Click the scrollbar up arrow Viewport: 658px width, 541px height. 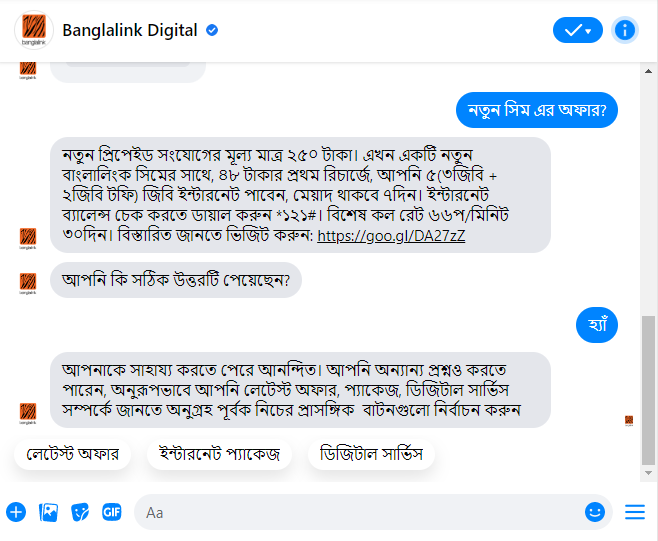point(648,71)
